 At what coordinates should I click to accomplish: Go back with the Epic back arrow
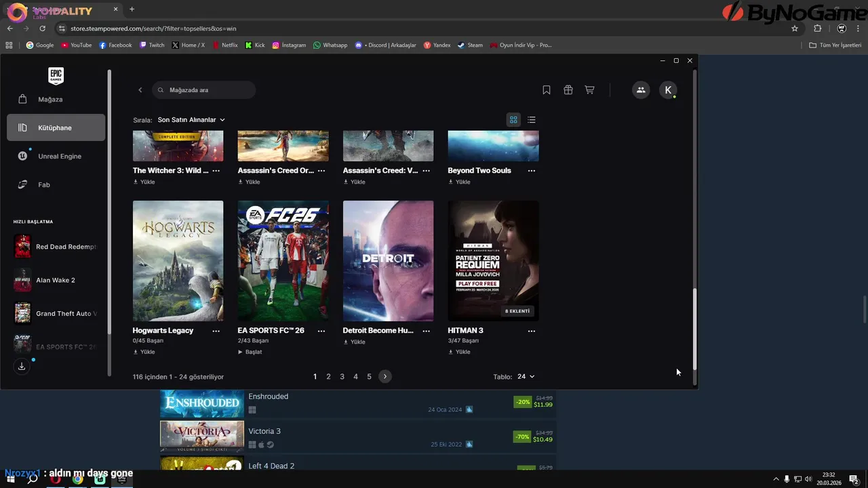[x=140, y=90]
